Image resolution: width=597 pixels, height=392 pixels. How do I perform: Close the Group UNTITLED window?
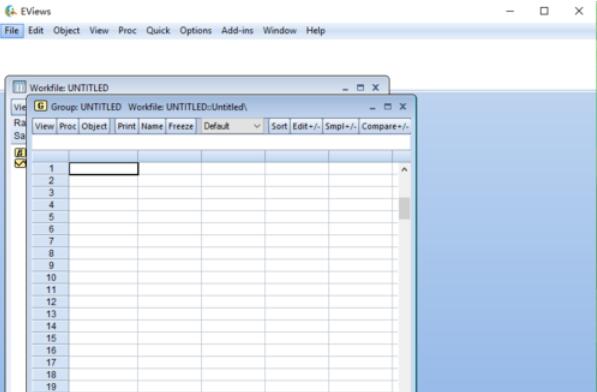[403, 107]
